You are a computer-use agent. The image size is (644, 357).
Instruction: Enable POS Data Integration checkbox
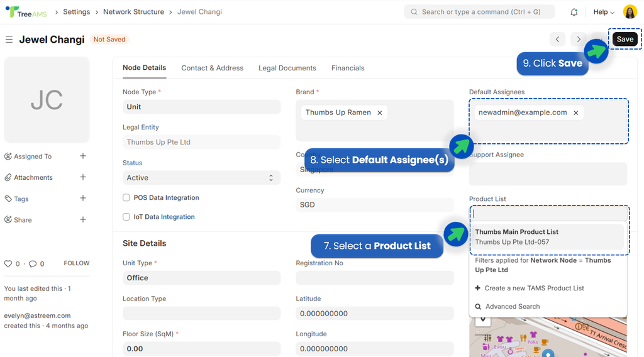pos(126,197)
